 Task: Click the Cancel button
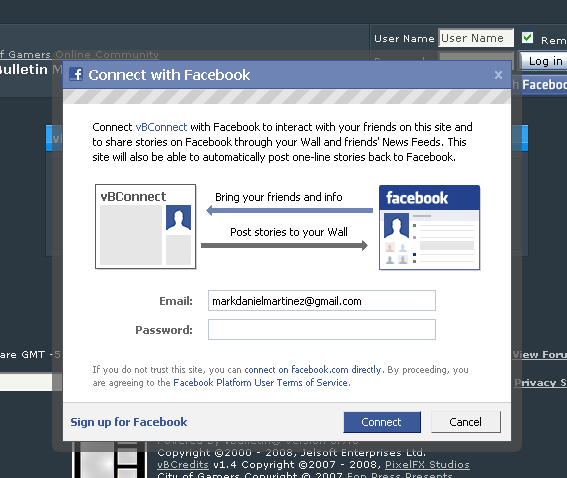(x=466, y=422)
